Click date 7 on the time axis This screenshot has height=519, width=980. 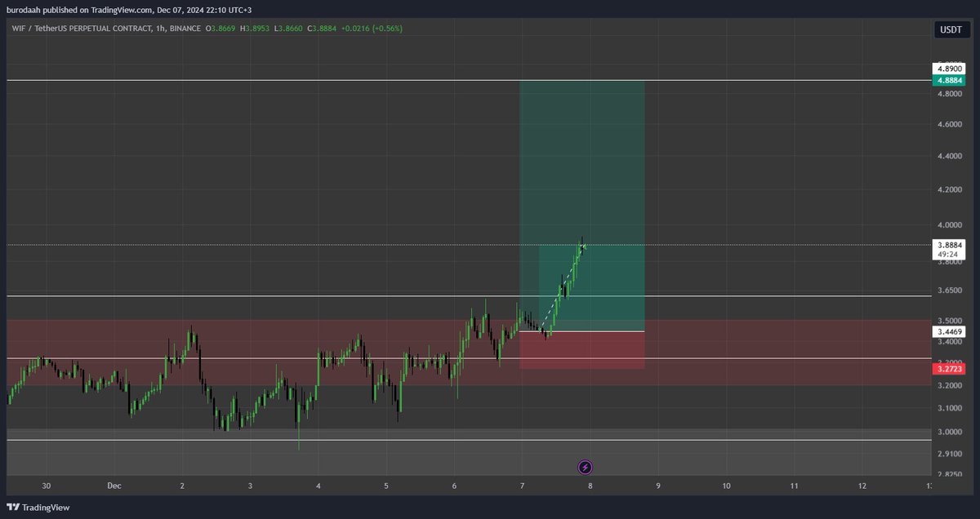[x=522, y=486]
